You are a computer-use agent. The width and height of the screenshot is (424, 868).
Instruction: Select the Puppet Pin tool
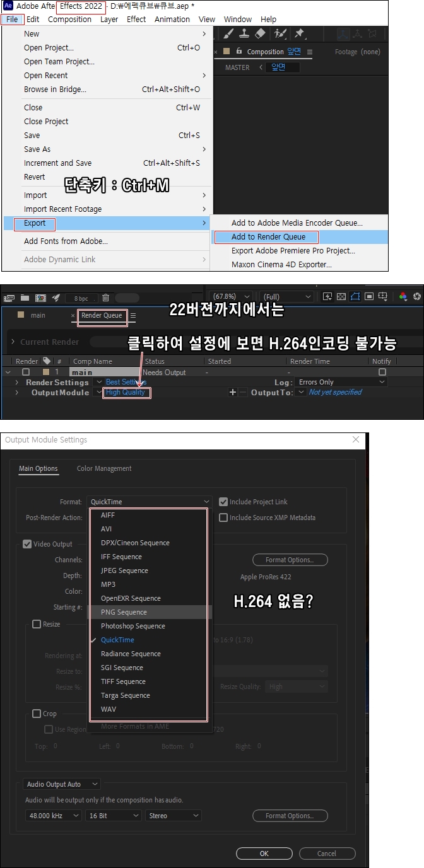300,33
